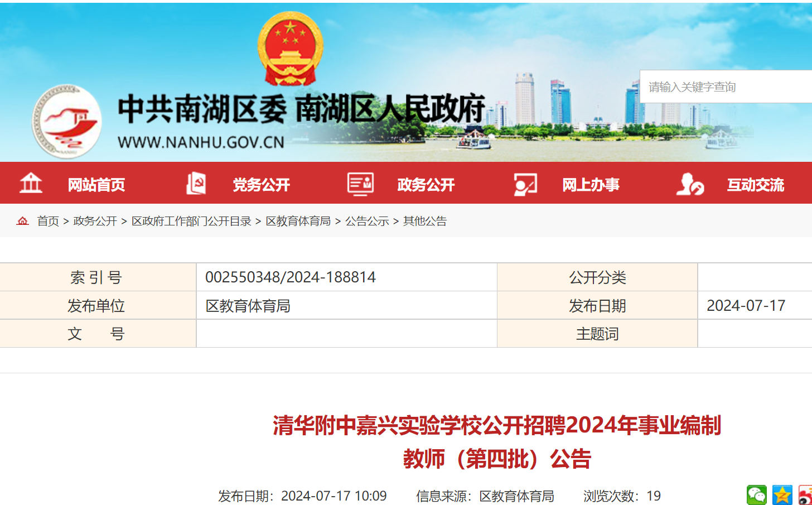The image size is (812, 505).
Task: Click the 2024-07-17 date cell
Action: (x=746, y=306)
